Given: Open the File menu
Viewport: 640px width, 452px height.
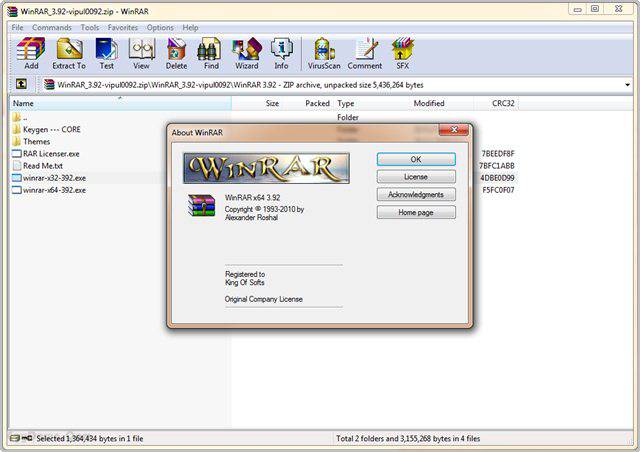Looking at the screenshot, I should click(x=18, y=28).
